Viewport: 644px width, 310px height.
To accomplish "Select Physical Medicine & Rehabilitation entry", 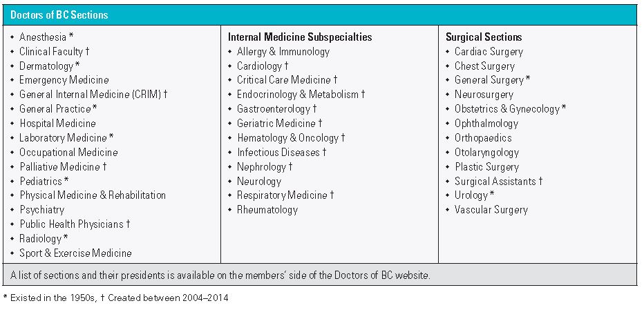I will [93, 195].
